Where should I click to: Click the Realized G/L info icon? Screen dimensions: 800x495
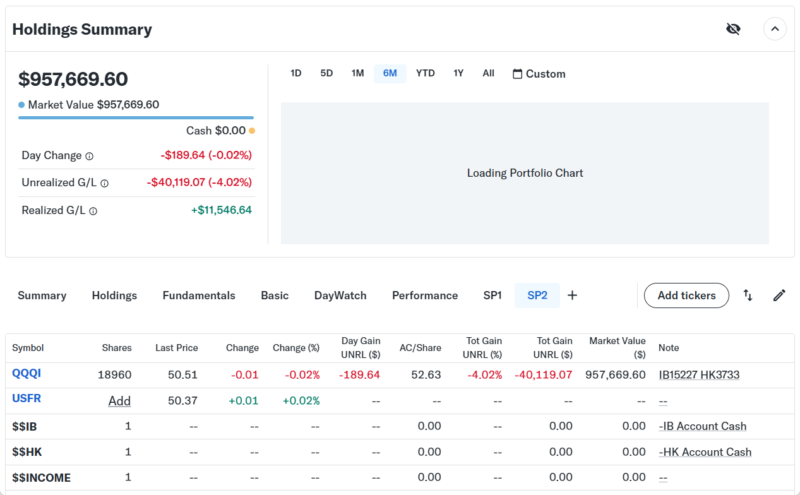(x=94, y=211)
